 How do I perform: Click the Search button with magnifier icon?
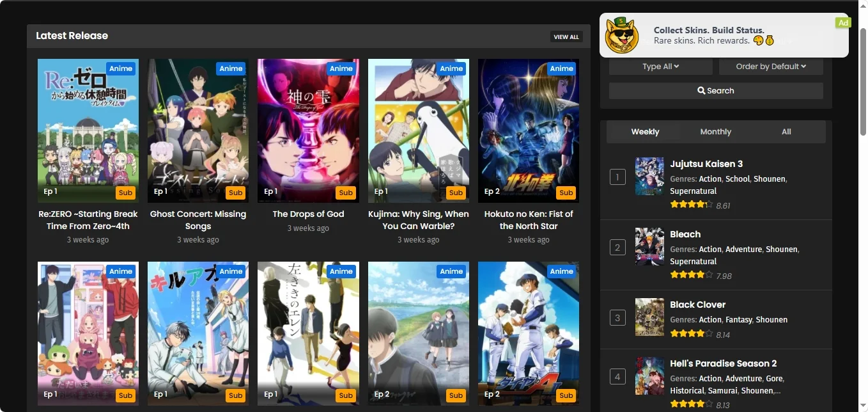click(716, 91)
